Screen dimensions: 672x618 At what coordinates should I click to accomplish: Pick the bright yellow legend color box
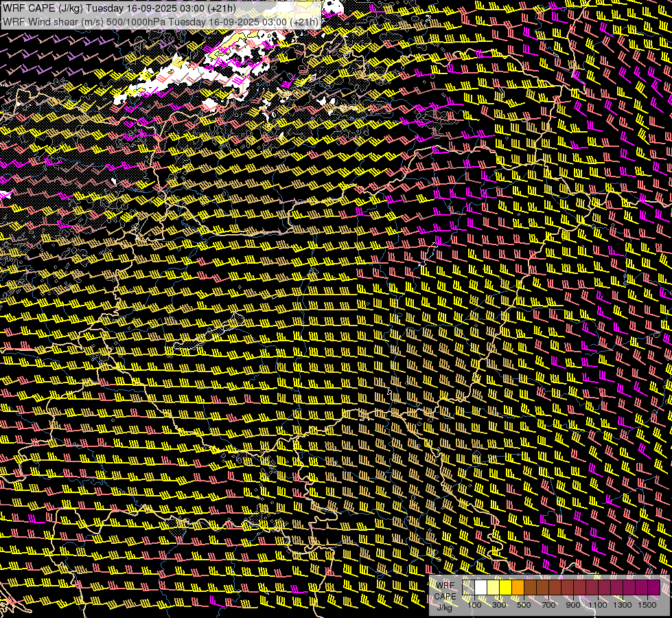point(506,588)
